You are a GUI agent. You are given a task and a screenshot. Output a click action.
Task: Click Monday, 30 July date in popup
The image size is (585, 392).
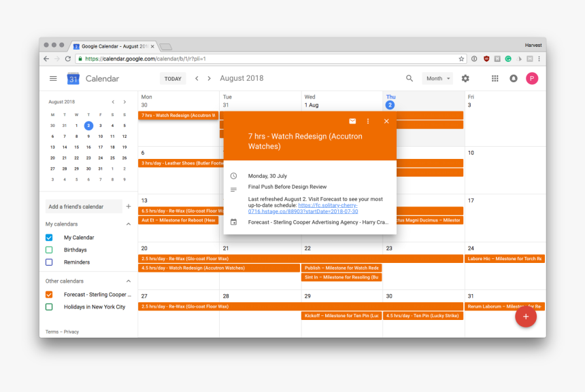point(267,176)
